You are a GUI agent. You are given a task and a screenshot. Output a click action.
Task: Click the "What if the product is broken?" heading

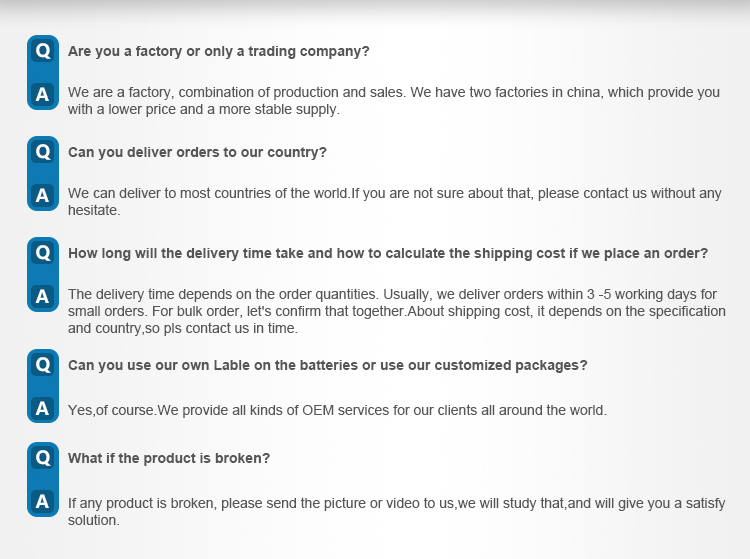[x=169, y=458]
